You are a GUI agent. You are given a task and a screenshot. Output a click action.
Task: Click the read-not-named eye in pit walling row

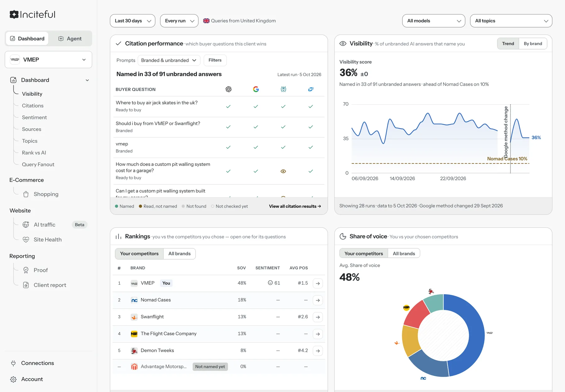[283, 171]
